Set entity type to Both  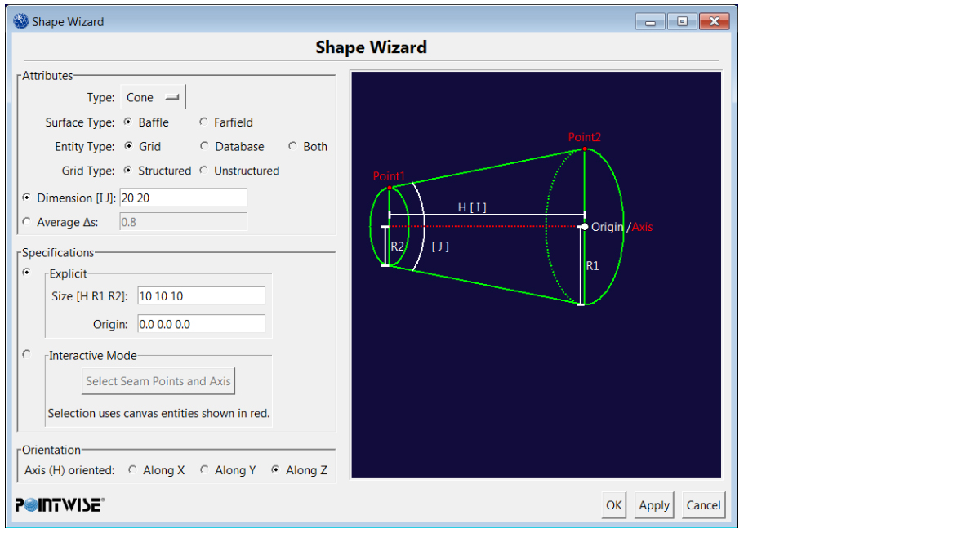(x=292, y=147)
